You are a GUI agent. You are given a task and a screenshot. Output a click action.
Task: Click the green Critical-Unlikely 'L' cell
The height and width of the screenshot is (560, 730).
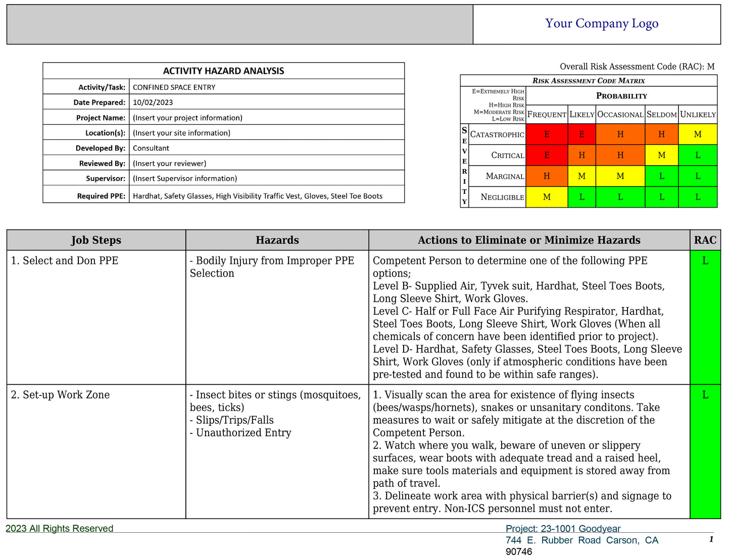[698, 155]
